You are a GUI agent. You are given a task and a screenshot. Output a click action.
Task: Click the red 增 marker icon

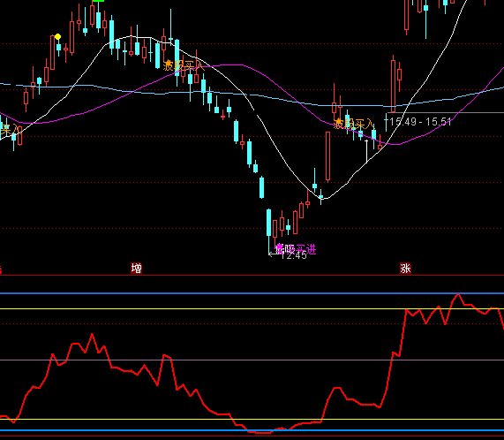pyautogui.click(x=136, y=268)
